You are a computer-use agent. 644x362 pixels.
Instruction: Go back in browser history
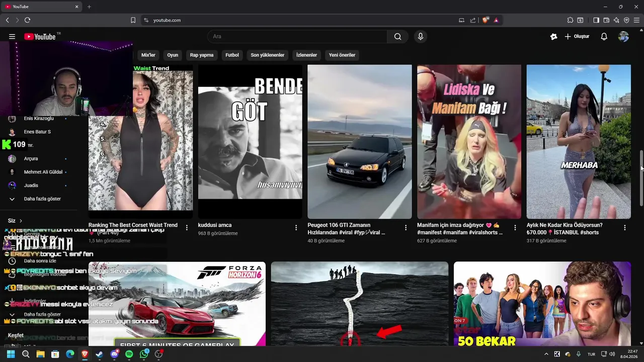pyautogui.click(x=7, y=20)
